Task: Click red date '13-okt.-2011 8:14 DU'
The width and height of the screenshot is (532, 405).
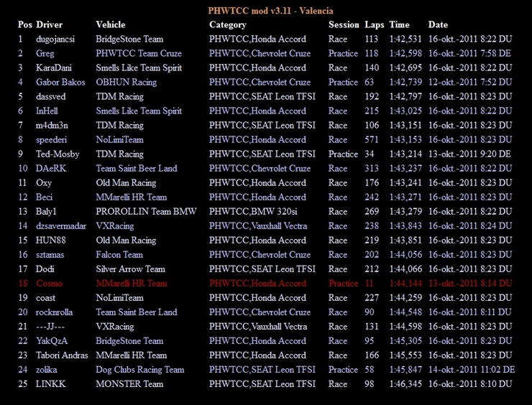Action: (x=470, y=284)
